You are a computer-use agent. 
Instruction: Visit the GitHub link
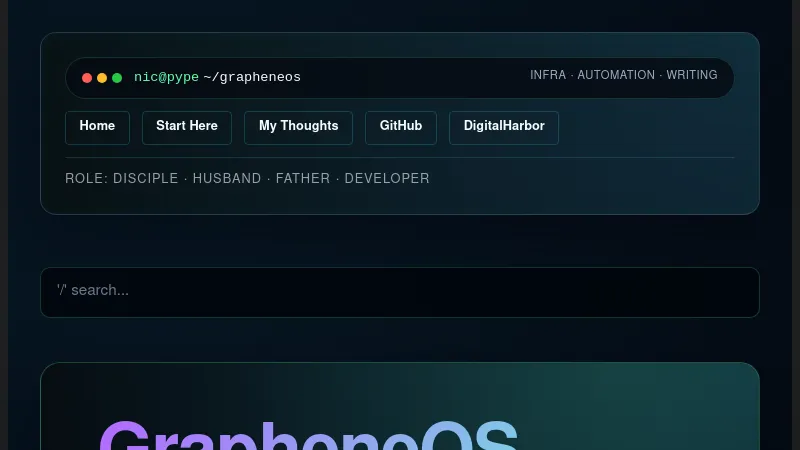pos(400,127)
